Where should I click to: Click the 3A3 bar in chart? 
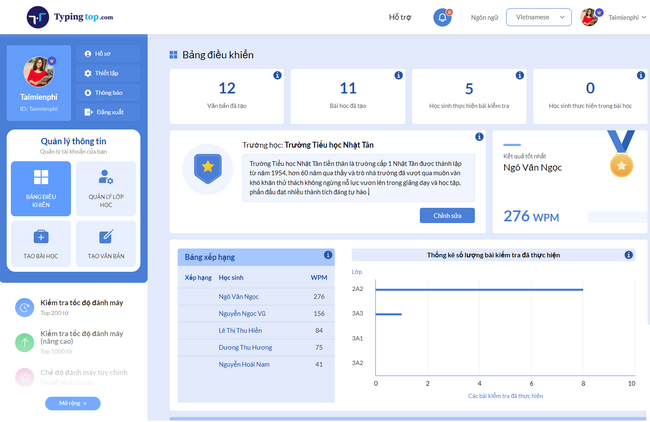388,314
